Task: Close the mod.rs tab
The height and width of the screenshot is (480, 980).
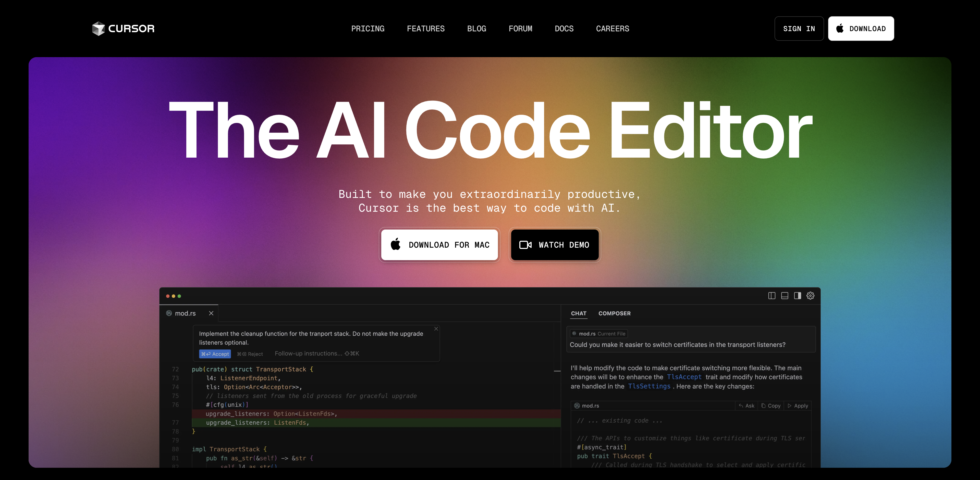Action: tap(211, 313)
